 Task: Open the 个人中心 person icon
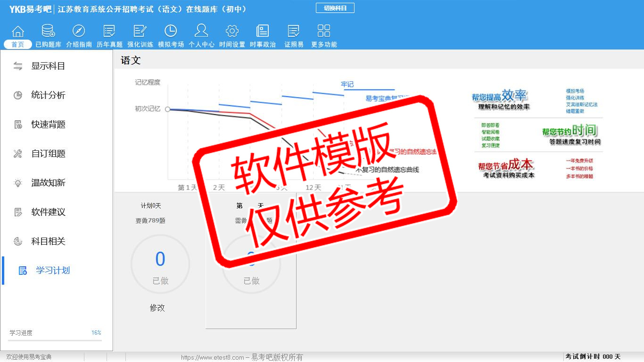point(201,31)
